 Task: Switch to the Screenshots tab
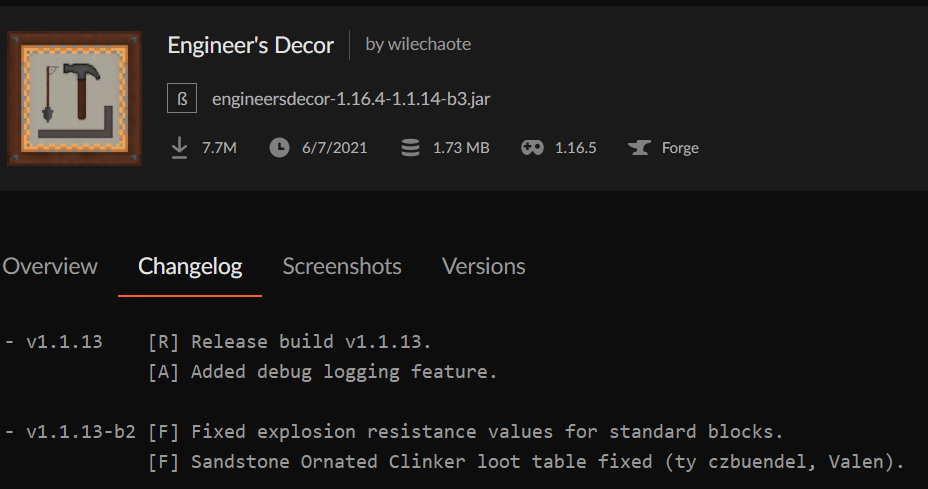[x=342, y=267]
